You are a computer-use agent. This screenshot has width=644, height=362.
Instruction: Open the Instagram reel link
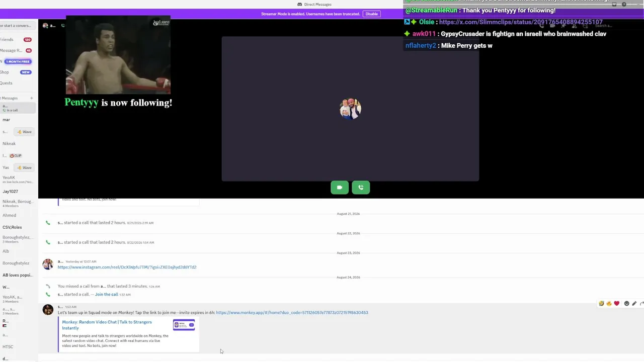[127, 267]
